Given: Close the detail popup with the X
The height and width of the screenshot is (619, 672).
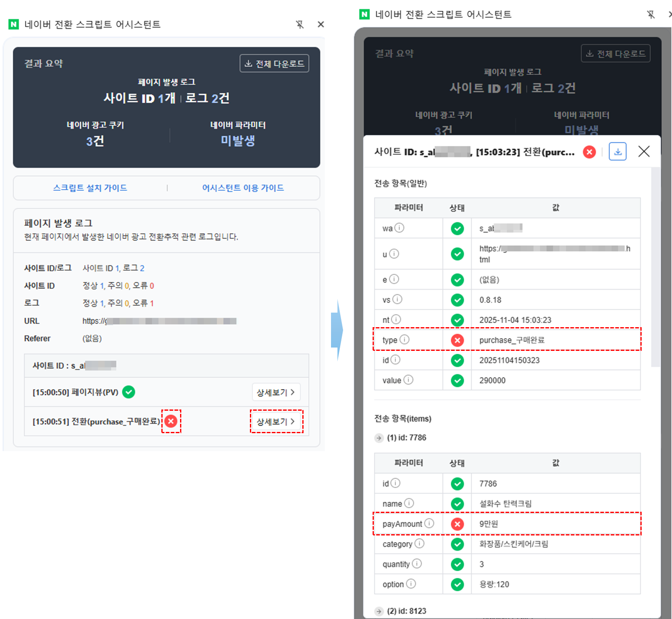Looking at the screenshot, I should 644,152.
